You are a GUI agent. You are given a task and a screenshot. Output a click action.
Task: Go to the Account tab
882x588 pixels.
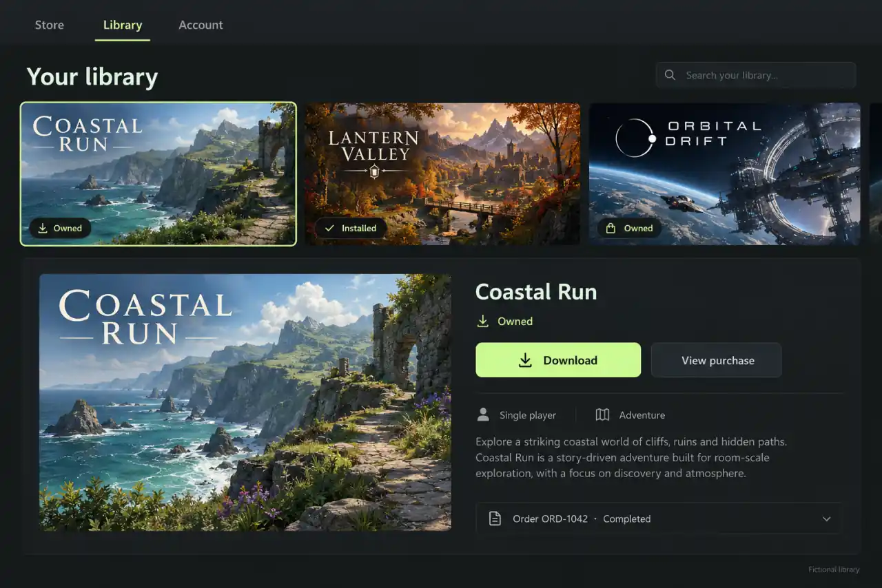(201, 25)
